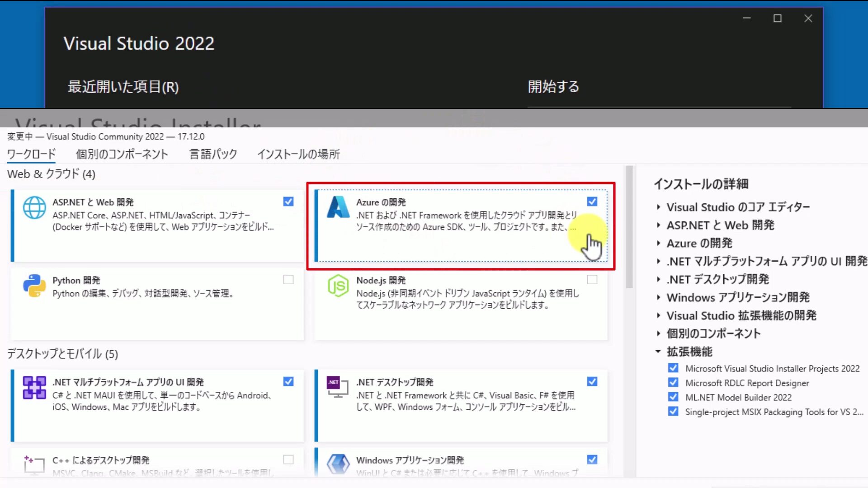Click the C++ によるデスクトップ開発 title

101,460
